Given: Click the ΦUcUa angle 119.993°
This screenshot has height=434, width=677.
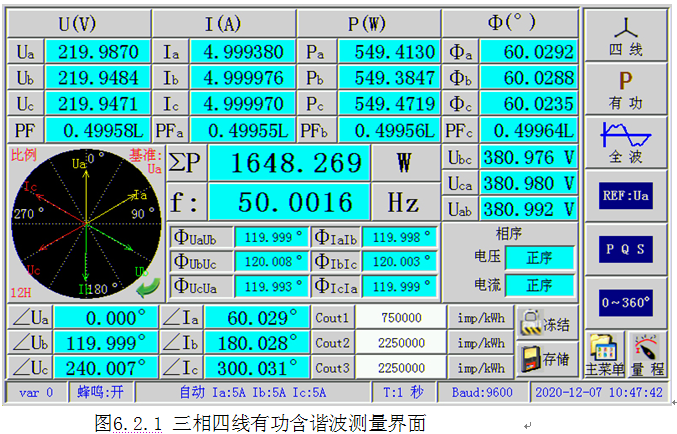Looking at the screenshot, I should [272, 286].
